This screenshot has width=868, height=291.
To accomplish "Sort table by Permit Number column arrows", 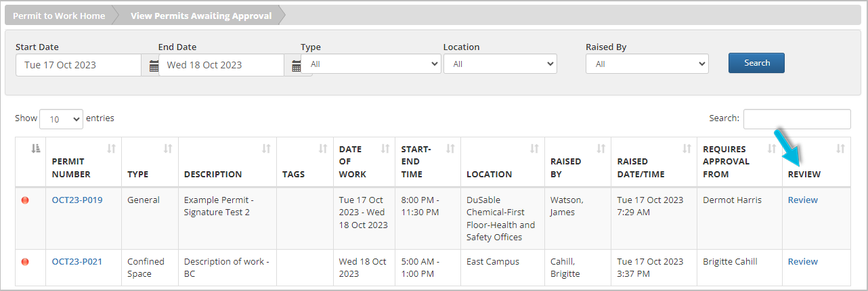I will [111, 149].
